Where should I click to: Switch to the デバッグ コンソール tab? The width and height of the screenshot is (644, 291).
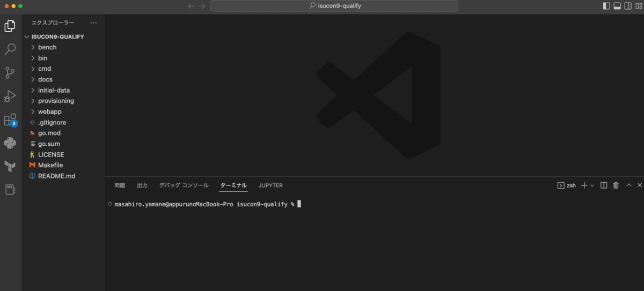[x=184, y=185]
